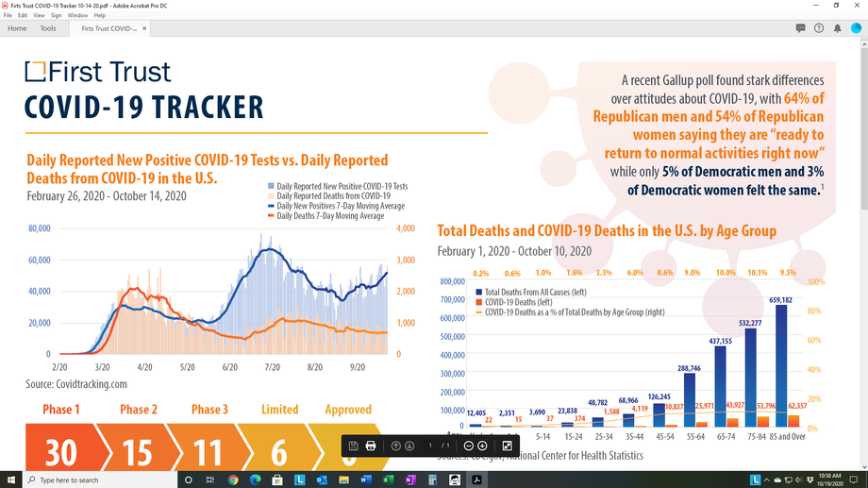
Task: Open the Action Center notification icon
Action: (854, 480)
